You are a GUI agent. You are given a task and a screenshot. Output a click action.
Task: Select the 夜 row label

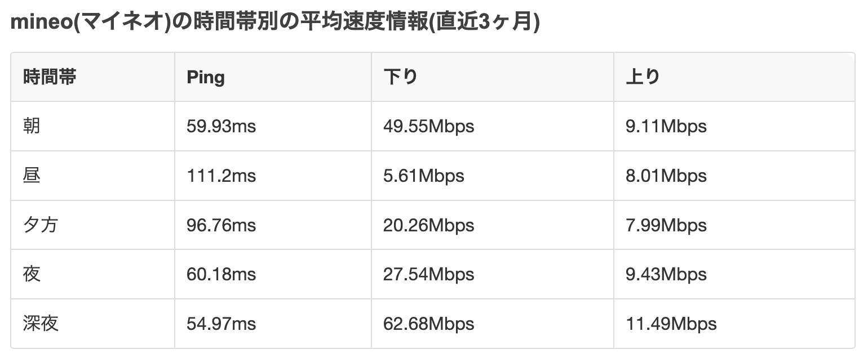click(32, 275)
